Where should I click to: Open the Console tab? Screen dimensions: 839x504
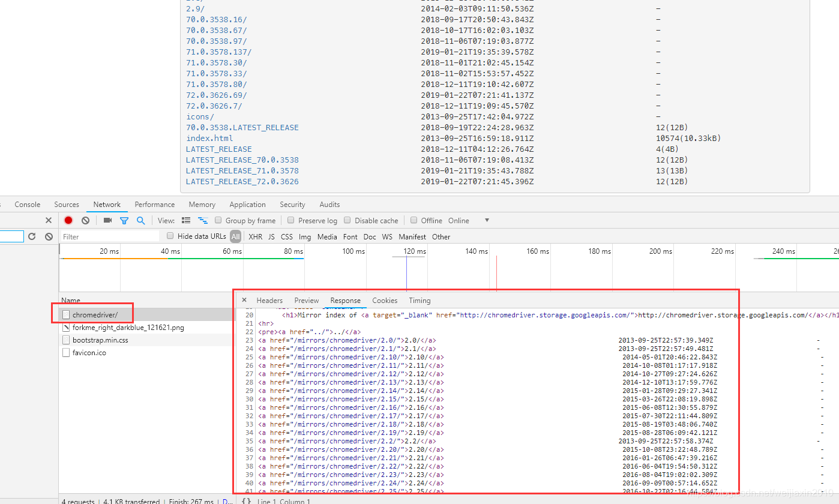(x=28, y=205)
